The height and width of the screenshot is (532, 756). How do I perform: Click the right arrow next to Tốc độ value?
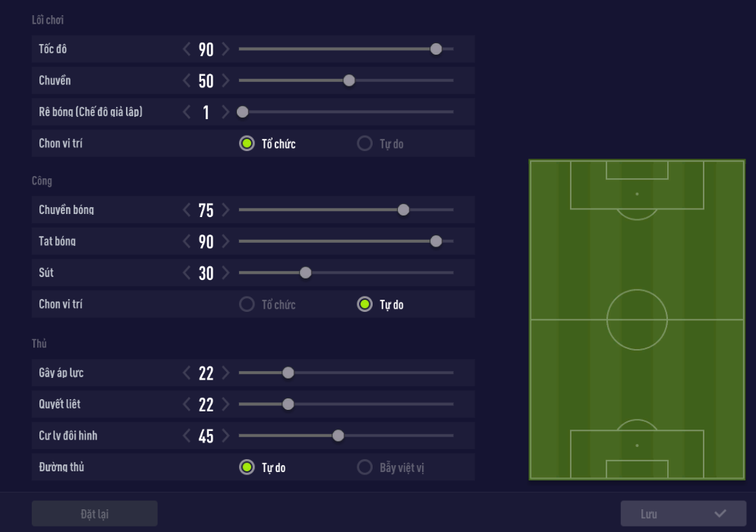tap(225, 49)
